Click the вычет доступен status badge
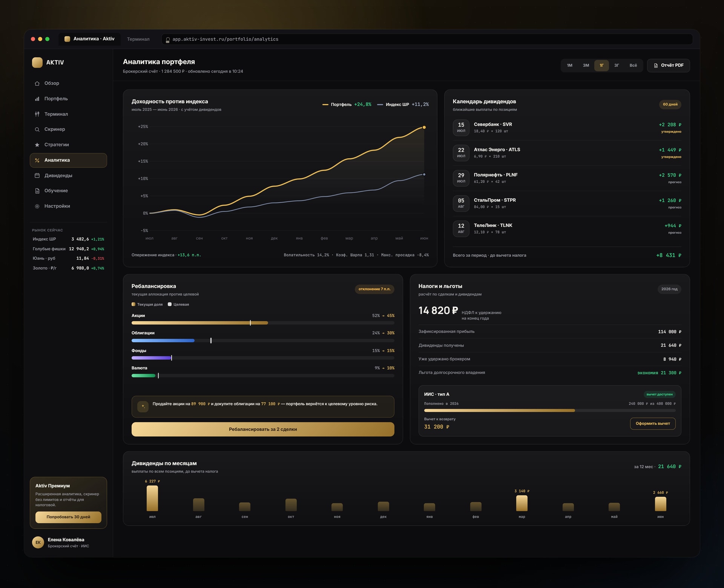The width and height of the screenshot is (724, 588). click(660, 394)
